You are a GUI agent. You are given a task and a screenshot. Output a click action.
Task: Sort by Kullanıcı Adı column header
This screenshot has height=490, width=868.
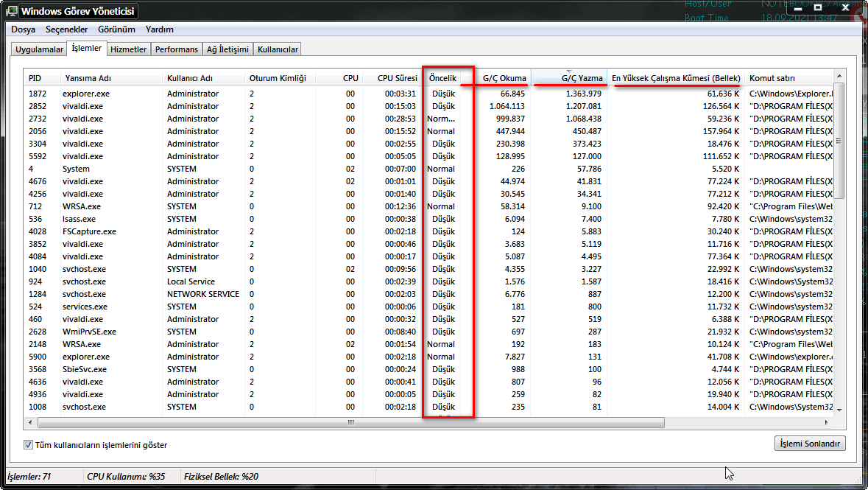click(x=204, y=78)
